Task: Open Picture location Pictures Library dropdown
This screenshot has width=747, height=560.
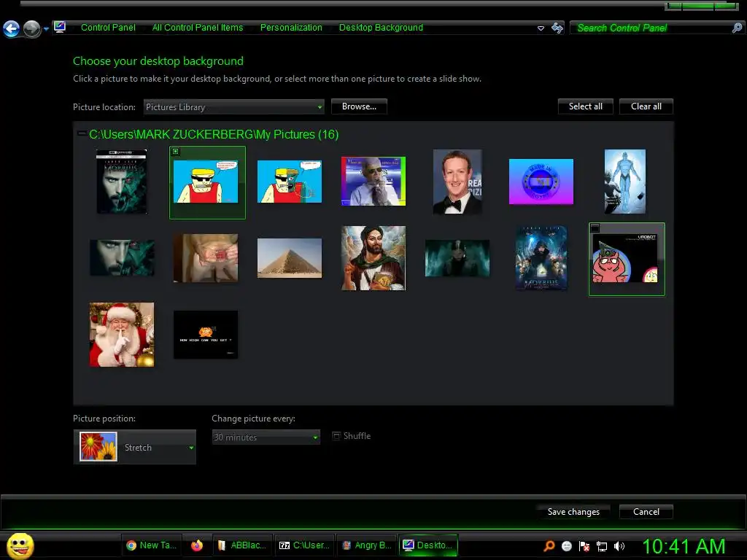Action: tap(234, 107)
